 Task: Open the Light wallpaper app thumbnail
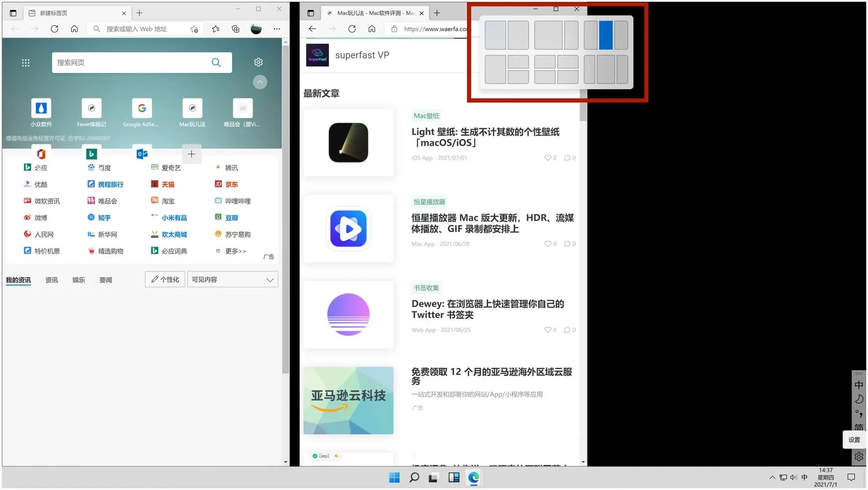pos(348,143)
